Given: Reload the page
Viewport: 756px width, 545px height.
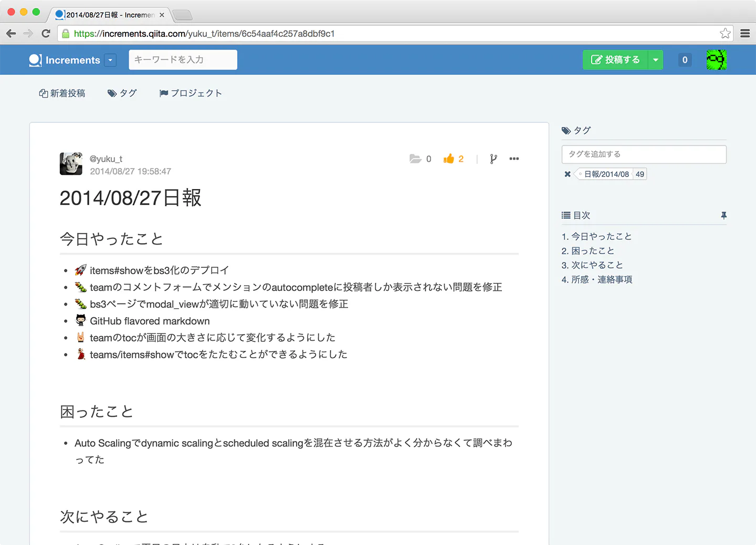Looking at the screenshot, I should (x=46, y=34).
